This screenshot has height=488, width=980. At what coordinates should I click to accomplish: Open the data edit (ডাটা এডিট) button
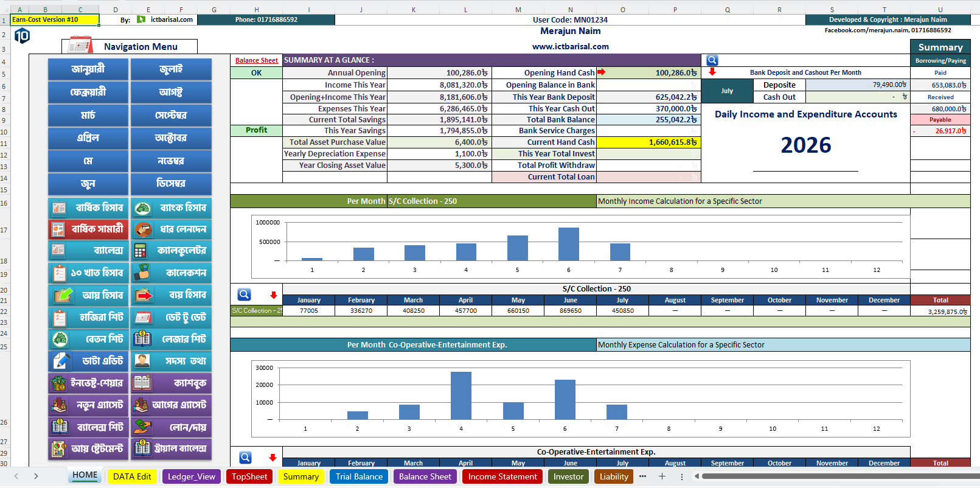pyautogui.click(x=88, y=361)
